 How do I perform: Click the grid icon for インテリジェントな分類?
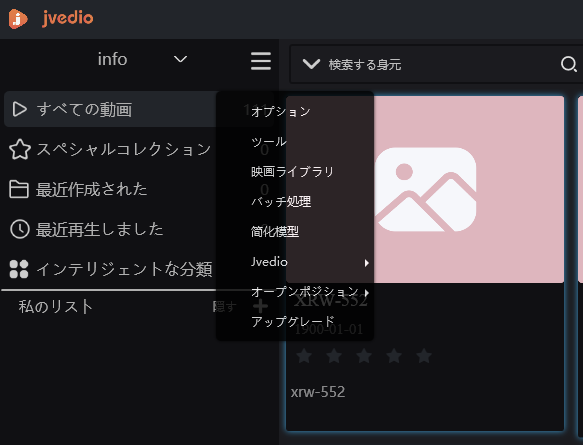pos(19,269)
